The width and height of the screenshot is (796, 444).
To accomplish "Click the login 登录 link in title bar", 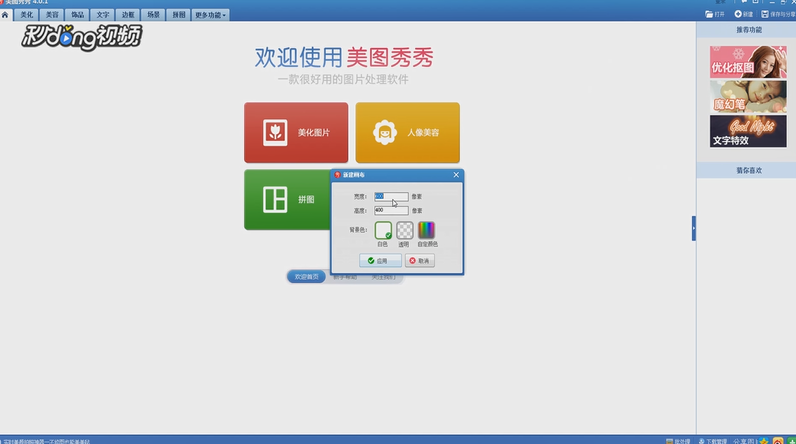I will [720, 2].
